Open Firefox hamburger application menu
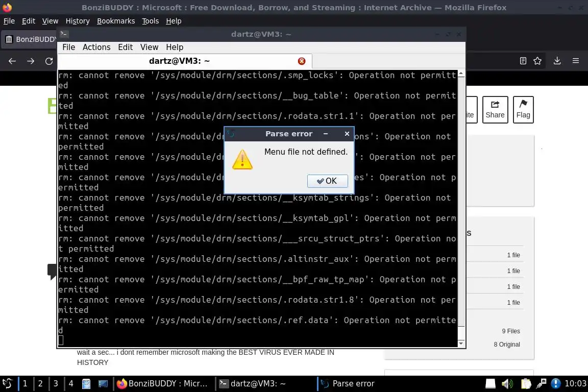 [576, 61]
